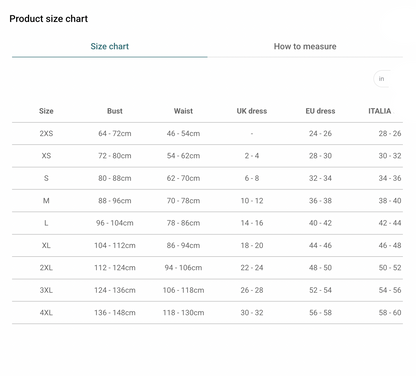The height and width of the screenshot is (376, 416).
Task: Click ITALIA value 58 - 60
Action: (390, 313)
